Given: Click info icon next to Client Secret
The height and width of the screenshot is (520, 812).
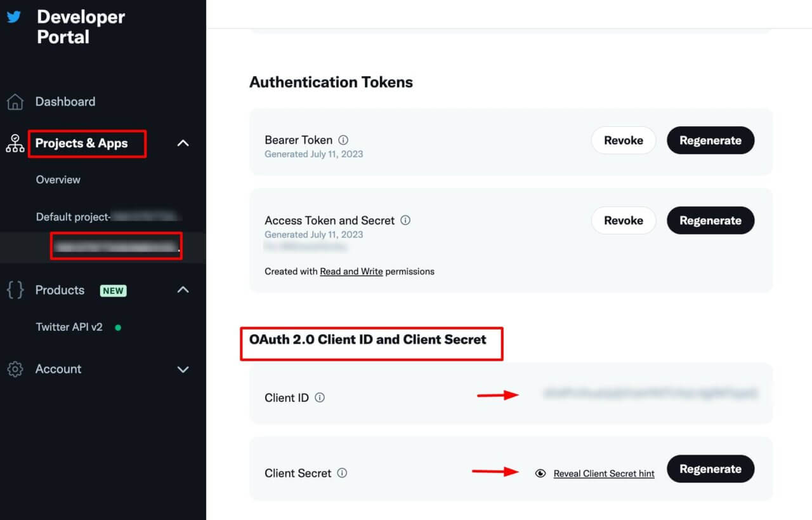Looking at the screenshot, I should tap(342, 473).
